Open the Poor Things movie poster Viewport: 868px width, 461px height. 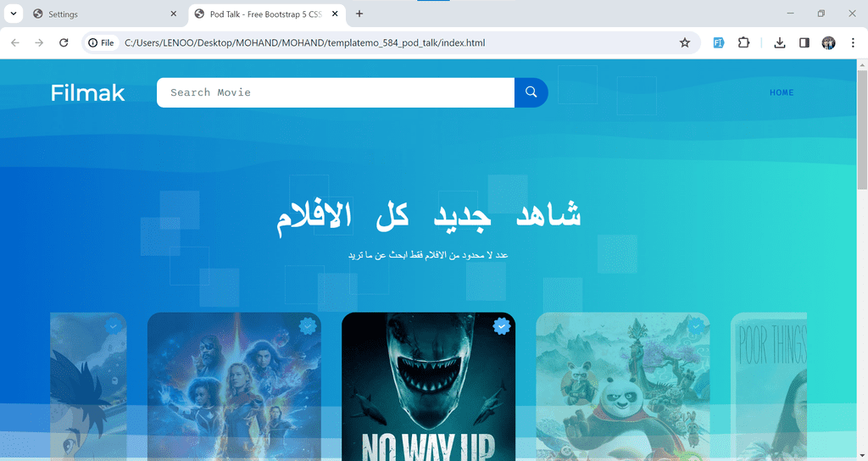point(768,386)
